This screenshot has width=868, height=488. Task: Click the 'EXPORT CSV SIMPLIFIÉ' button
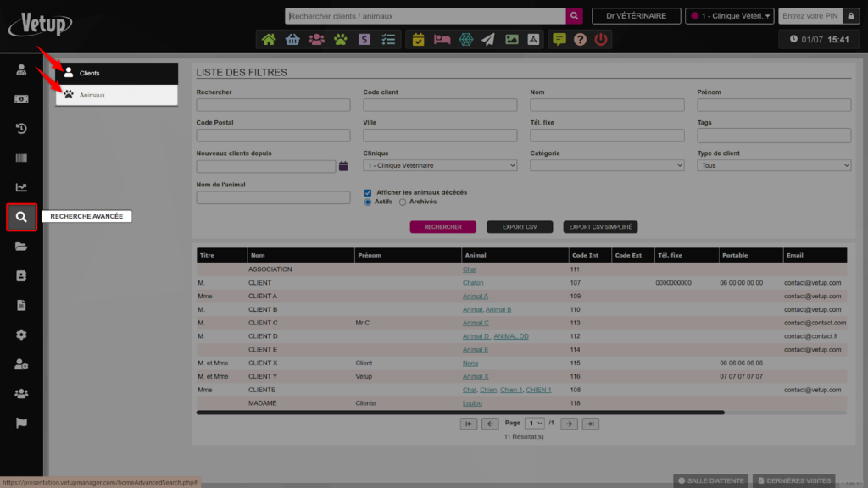click(x=599, y=227)
